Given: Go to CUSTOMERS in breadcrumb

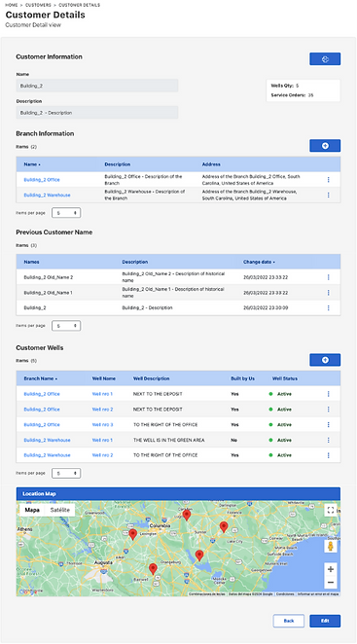Looking at the screenshot, I should (38, 5).
